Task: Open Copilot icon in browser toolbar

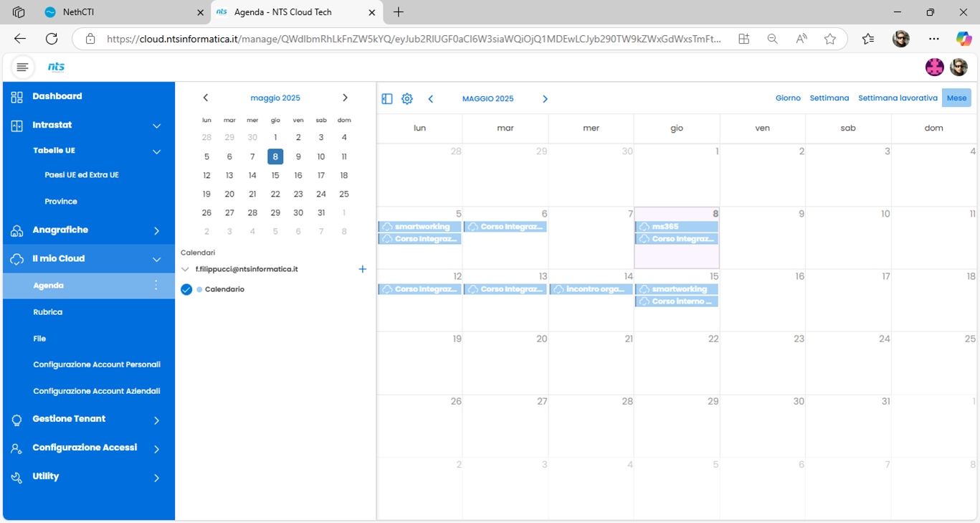Action: pos(964,39)
